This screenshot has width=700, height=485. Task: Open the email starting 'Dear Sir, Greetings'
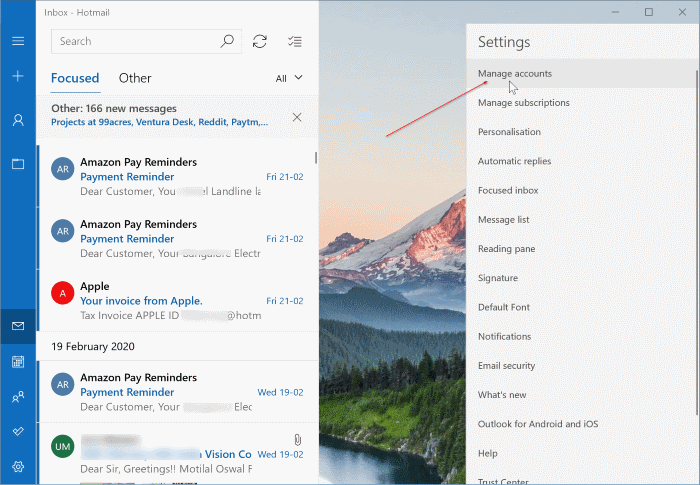coord(179,454)
